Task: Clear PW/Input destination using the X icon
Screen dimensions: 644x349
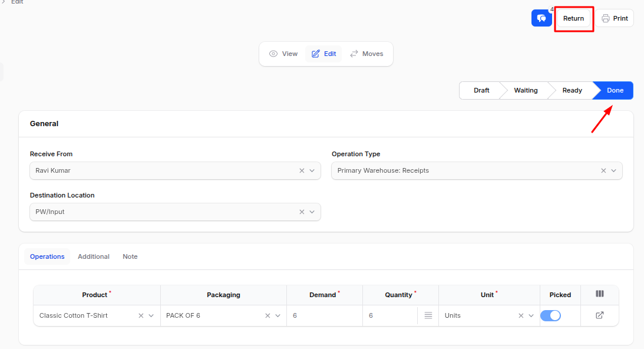Action: (x=302, y=212)
